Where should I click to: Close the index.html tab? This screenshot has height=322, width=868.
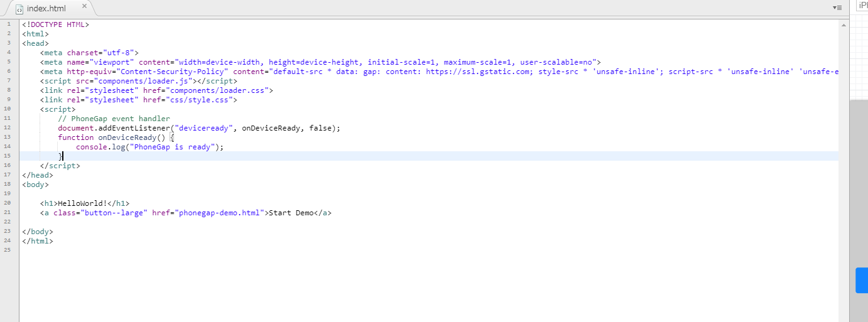(x=84, y=6)
